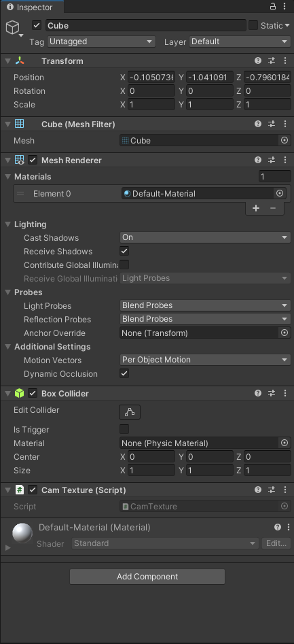Screen dimensions: 294x644
Task: Click the Add Component button
Action: (147, 577)
